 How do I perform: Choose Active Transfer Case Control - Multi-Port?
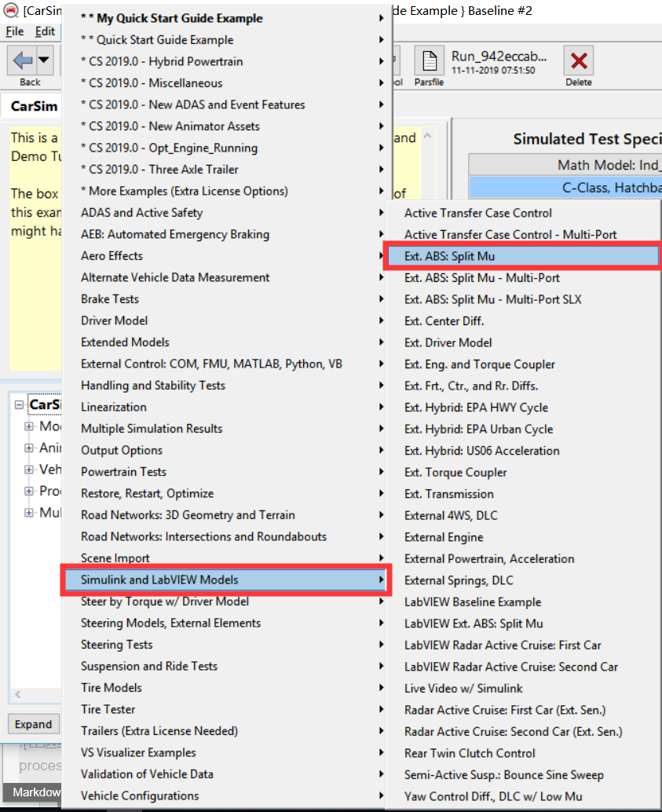tap(525, 235)
